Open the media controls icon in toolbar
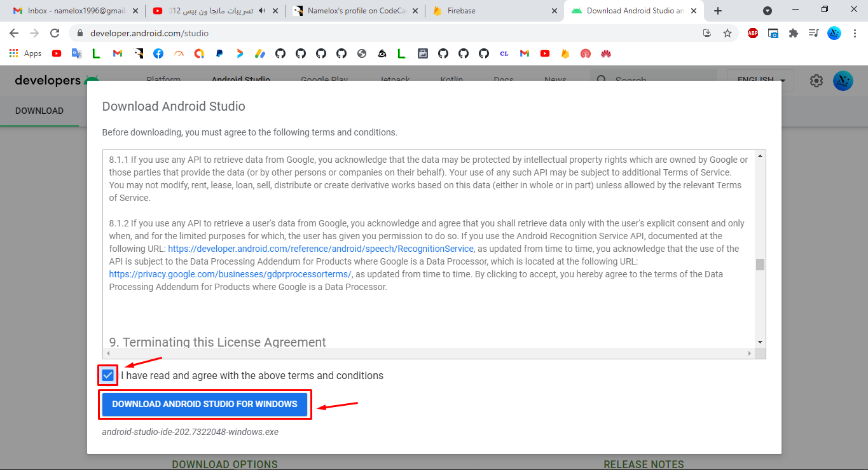 813,33
